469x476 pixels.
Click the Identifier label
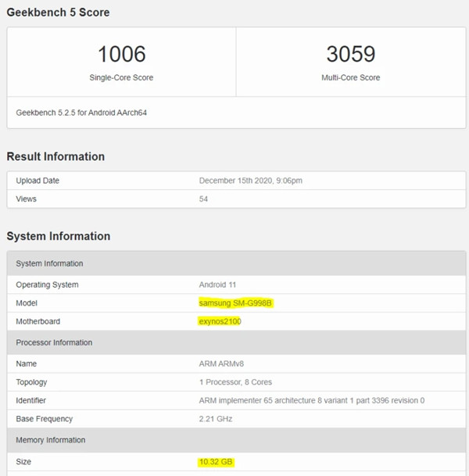coord(30,400)
